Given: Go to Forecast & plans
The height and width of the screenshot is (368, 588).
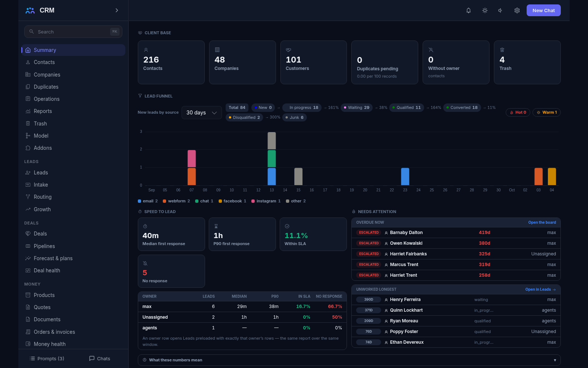Looking at the screenshot, I should tap(73, 258).
